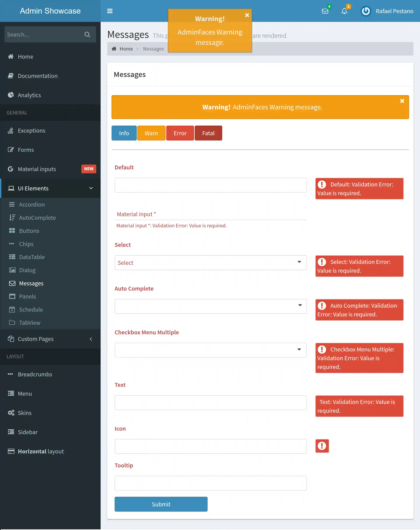Click into the Tooltip text field
This screenshot has width=420, height=530.
coord(210,483)
